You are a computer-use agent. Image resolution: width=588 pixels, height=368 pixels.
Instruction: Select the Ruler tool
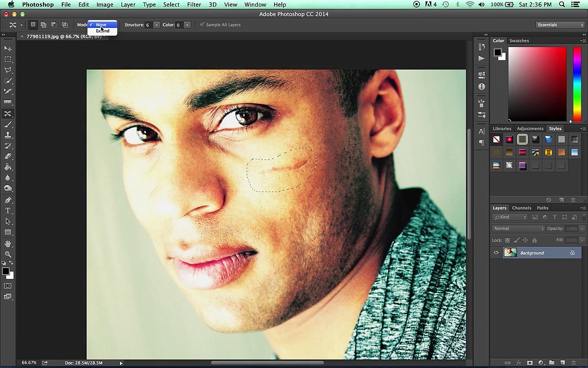[x=8, y=102]
